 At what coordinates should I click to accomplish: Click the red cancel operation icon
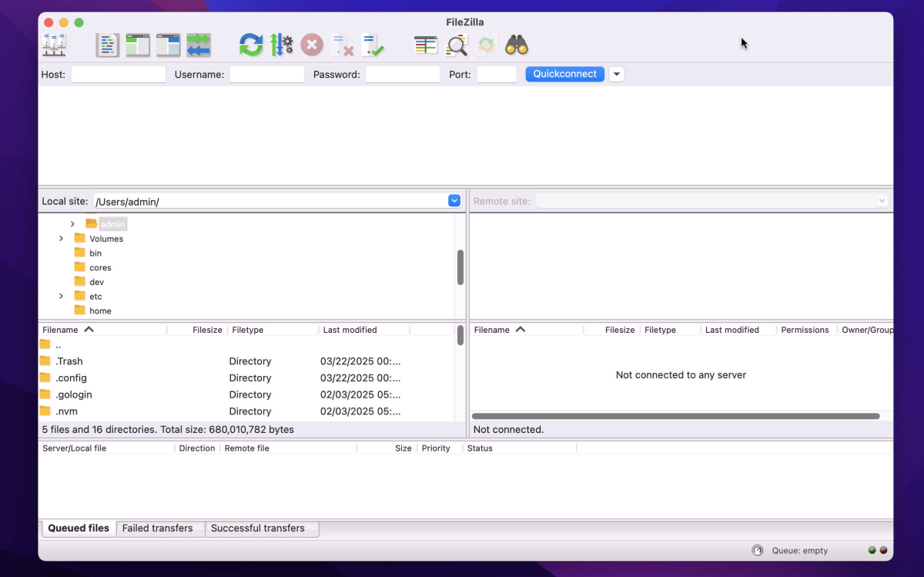pyautogui.click(x=311, y=45)
